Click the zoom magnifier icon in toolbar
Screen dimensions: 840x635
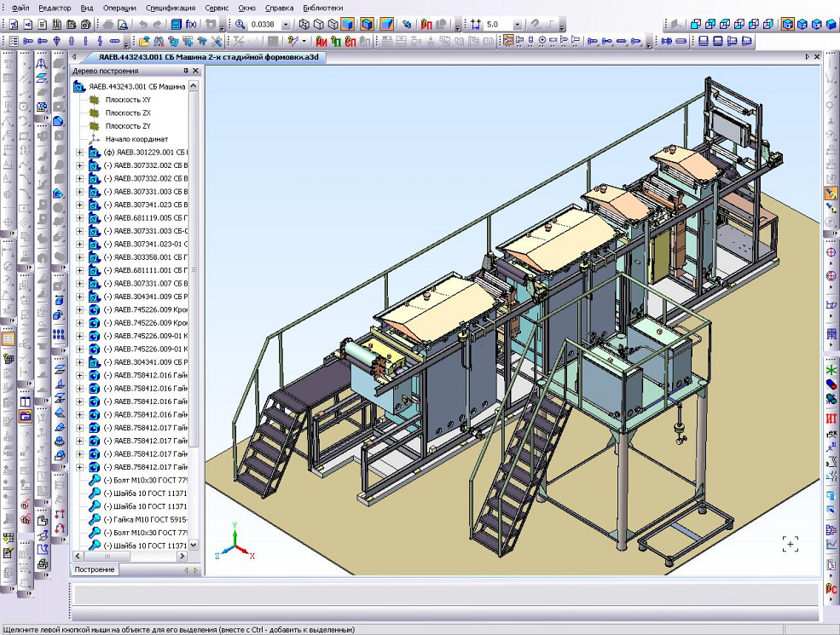(240, 25)
